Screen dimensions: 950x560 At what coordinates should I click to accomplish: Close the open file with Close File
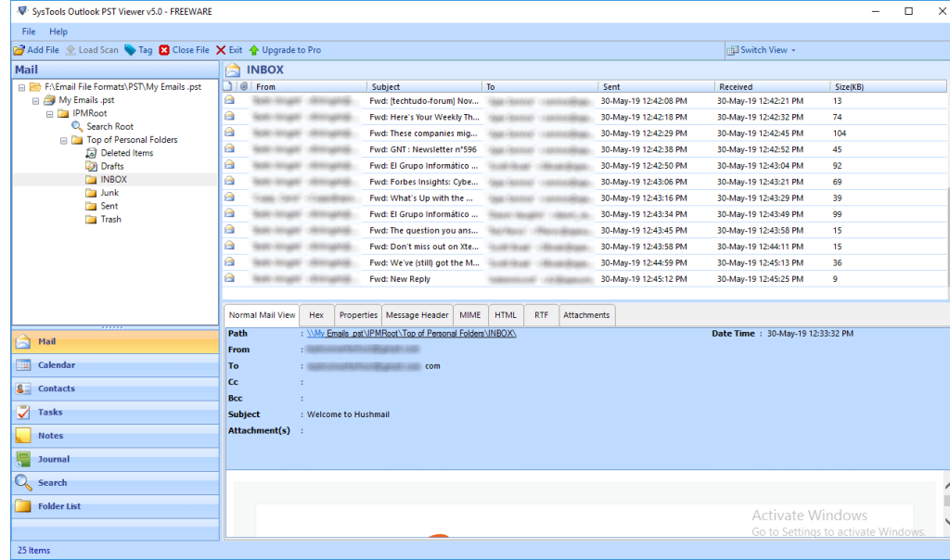[x=185, y=50]
